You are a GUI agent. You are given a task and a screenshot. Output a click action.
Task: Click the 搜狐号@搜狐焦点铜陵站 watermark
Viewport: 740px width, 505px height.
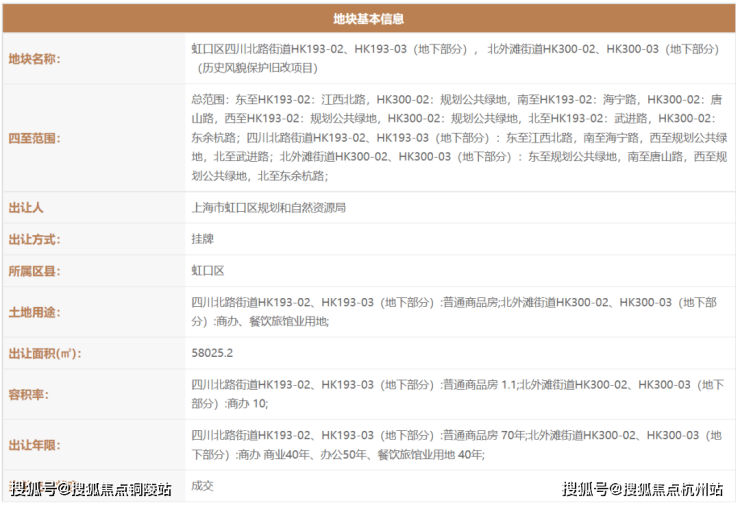tap(91, 489)
